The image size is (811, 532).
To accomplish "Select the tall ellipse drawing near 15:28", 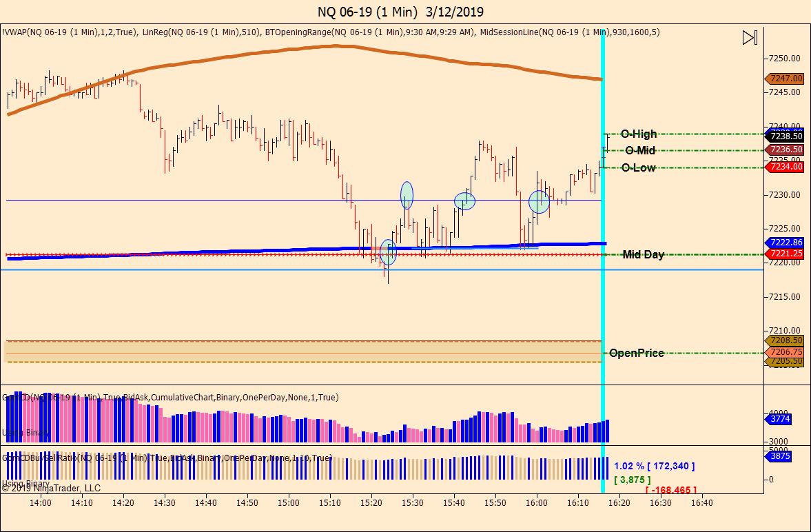I will (407, 195).
